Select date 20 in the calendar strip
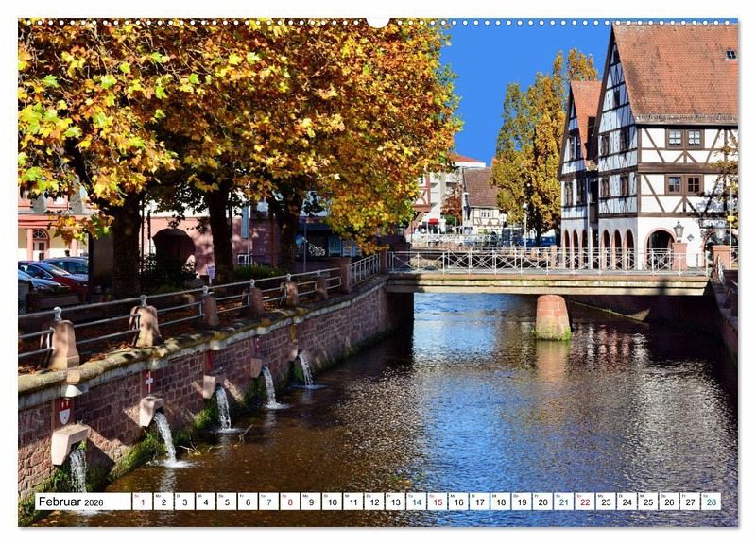756x545 pixels. 542,502
